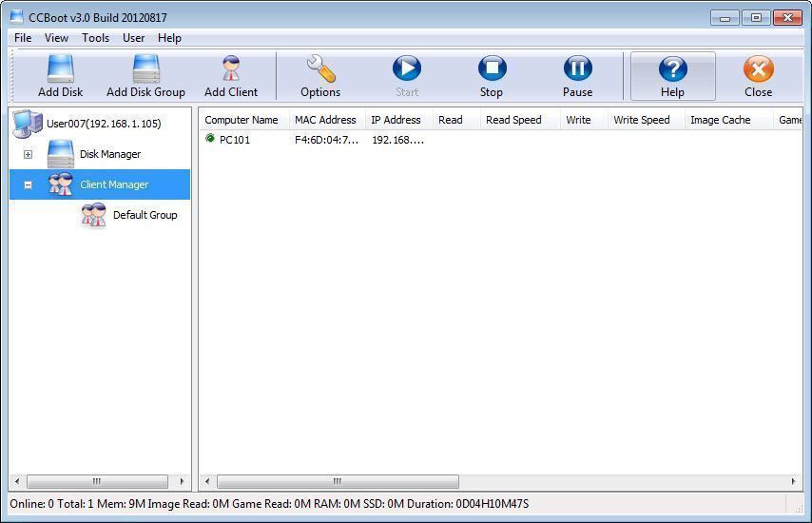
Task: Open the Tools menu
Action: point(95,38)
